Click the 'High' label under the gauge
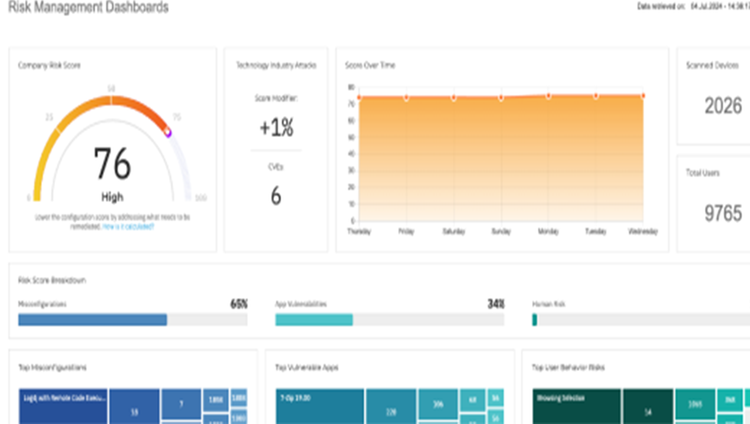 [x=112, y=197]
